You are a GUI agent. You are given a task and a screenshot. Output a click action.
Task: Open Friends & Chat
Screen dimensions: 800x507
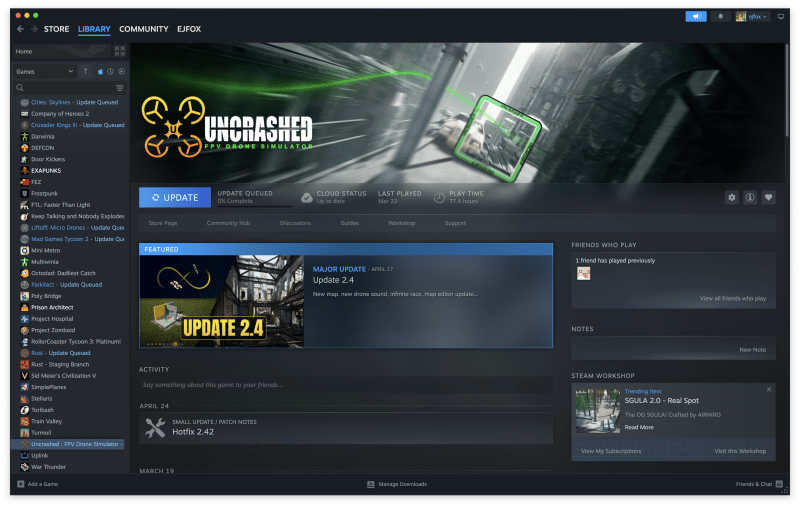pyautogui.click(x=759, y=484)
